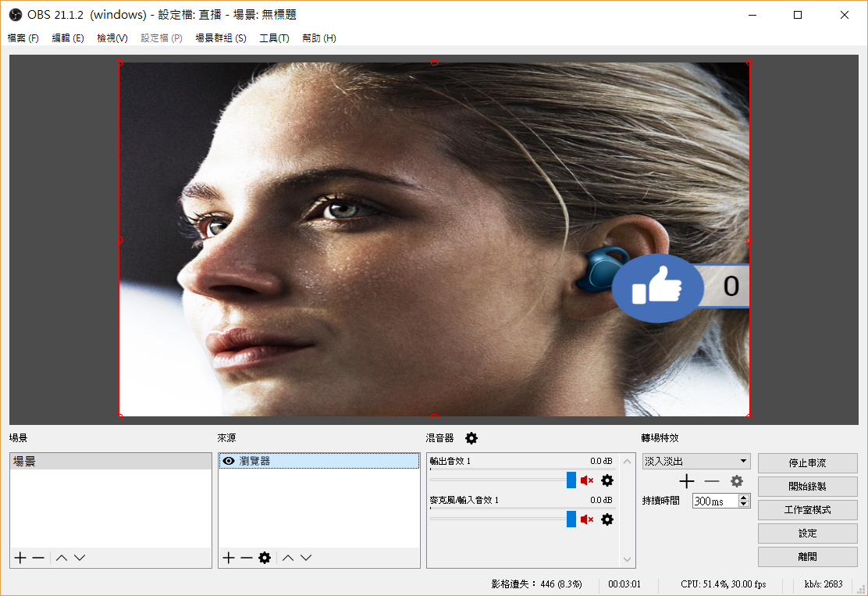This screenshot has width=868, height=596.
Task: Open the 工具(T) menu
Action: coord(274,38)
